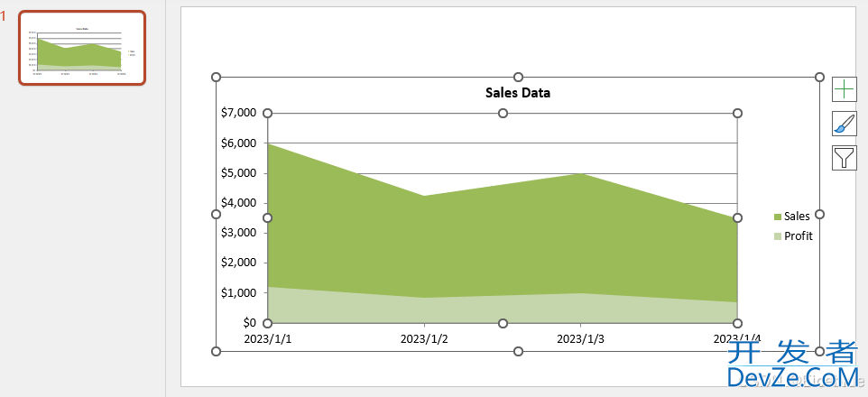Select the $6,000 axis label

238,143
